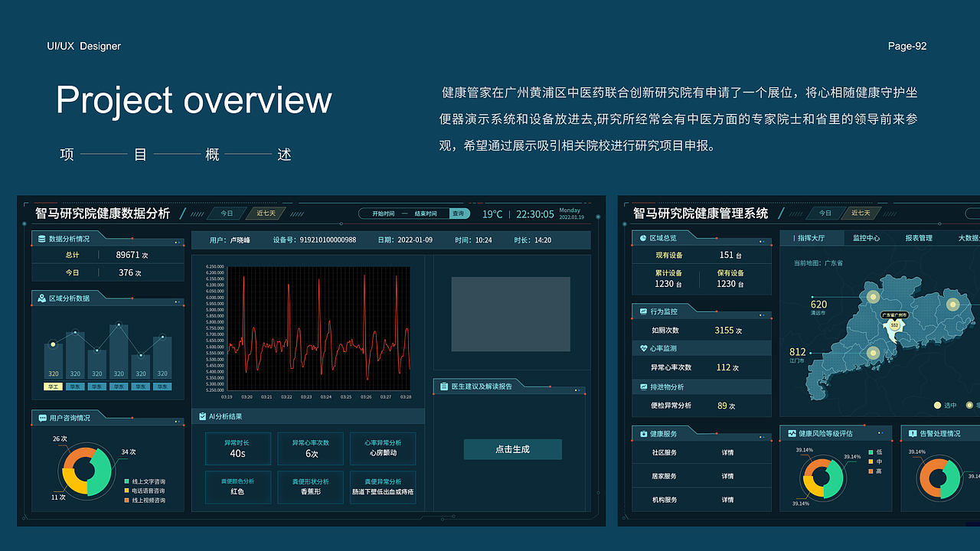Click the 中 yellow risk legend swatch

coord(871,461)
